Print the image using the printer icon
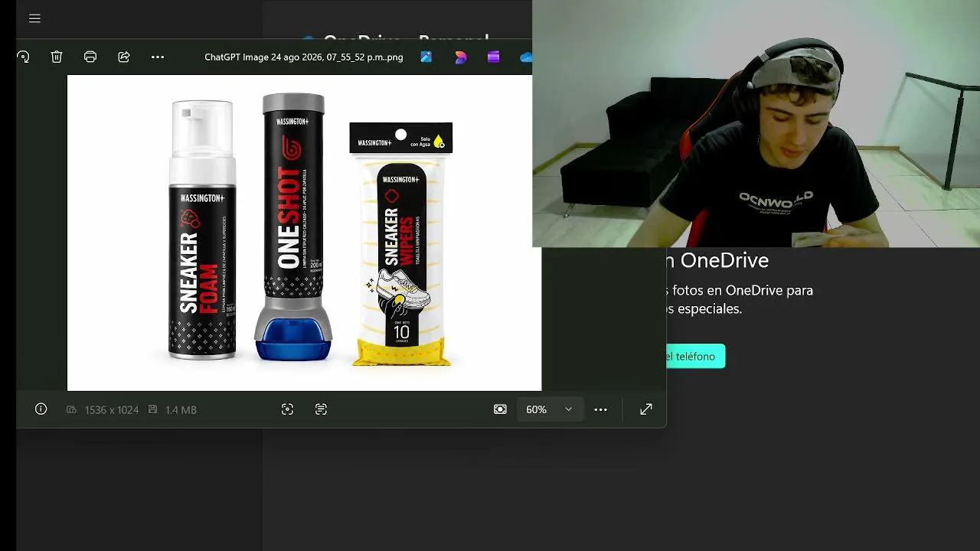Screen dimensions: 980x551 point(90,57)
